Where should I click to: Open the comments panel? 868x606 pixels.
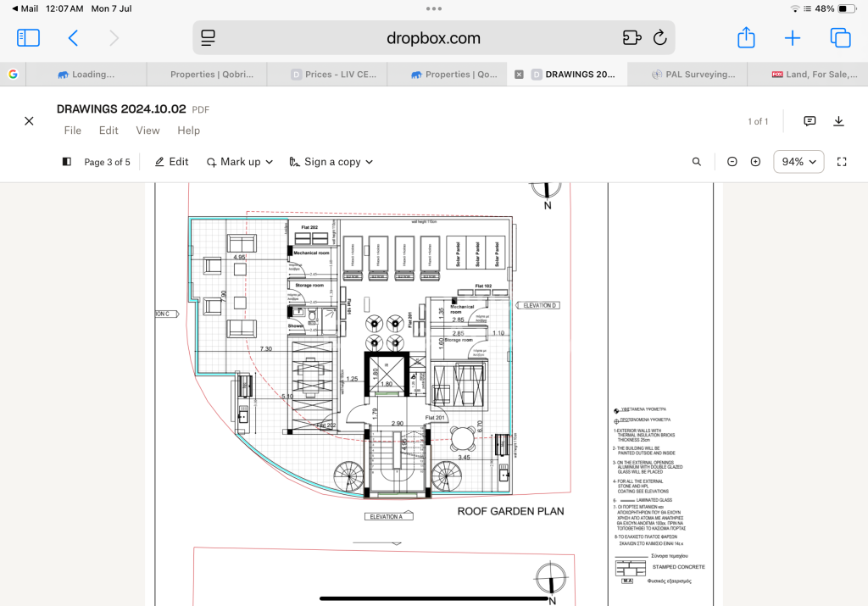pyautogui.click(x=810, y=121)
